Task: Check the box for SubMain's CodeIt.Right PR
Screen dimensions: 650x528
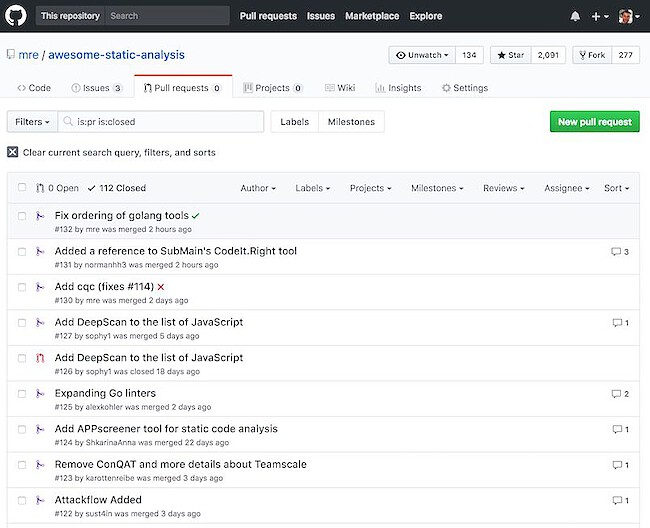Action: point(22,252)
